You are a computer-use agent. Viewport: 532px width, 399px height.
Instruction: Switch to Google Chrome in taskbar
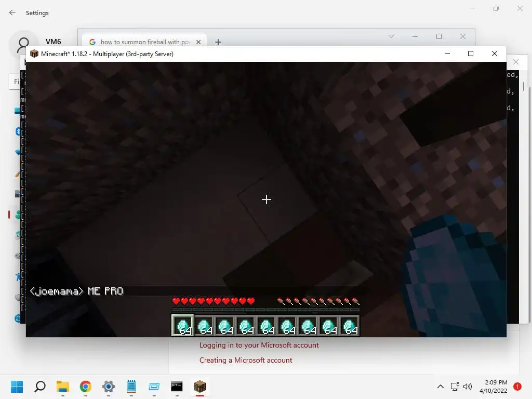[86, 387]
